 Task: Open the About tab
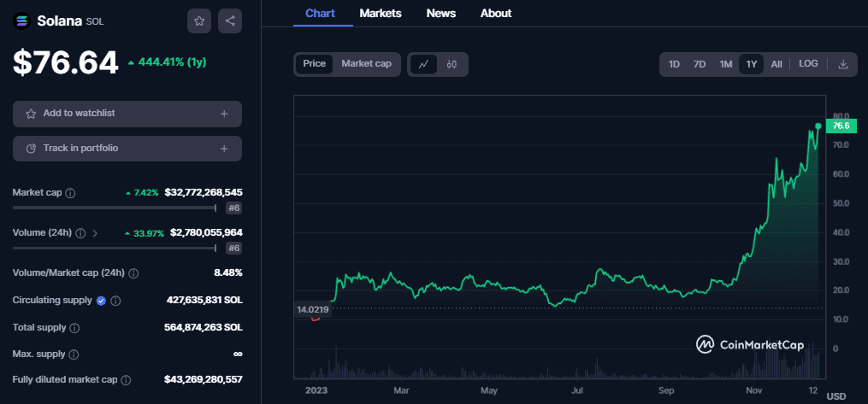(x=496, y=14)
